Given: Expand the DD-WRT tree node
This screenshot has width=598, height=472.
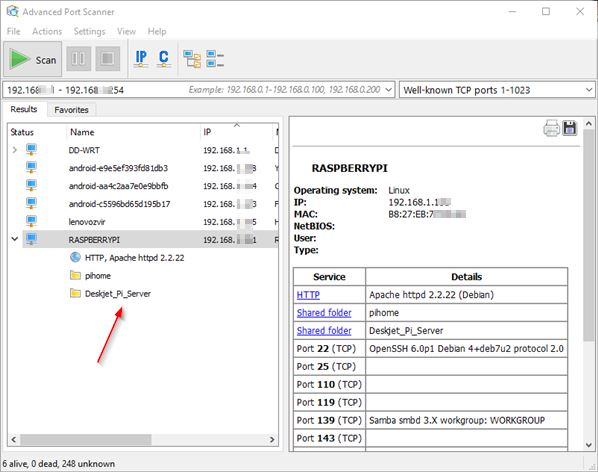Looking at the screenshot, I should (15, 150).
